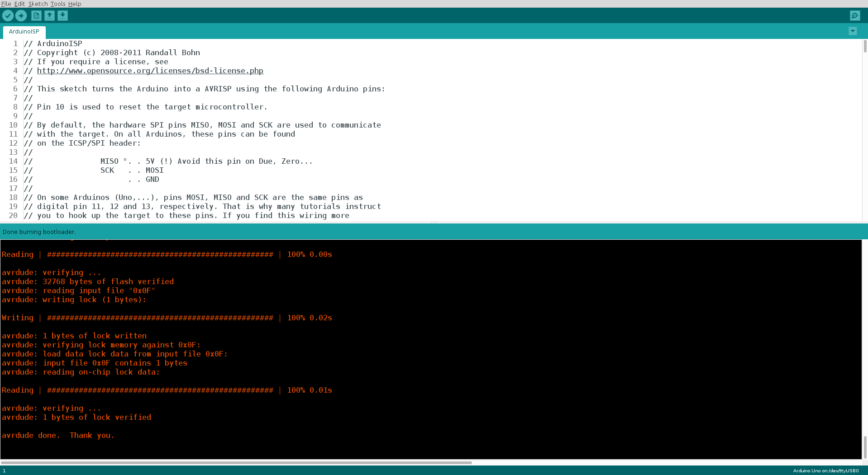This screenshot has height=475, width=868.
Task: Click '1 bytes of lock written' line
Action: (x=74, y=336)
